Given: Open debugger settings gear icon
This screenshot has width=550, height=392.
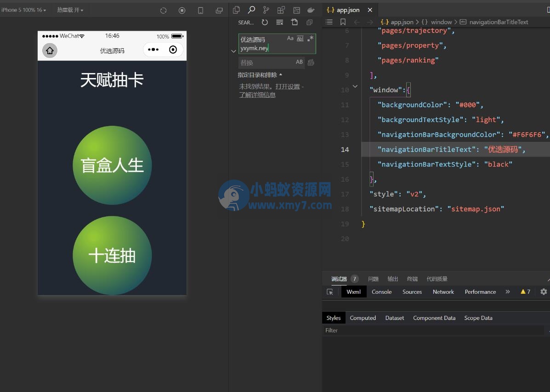Looking at the screenshot, I should click(544, 292).
